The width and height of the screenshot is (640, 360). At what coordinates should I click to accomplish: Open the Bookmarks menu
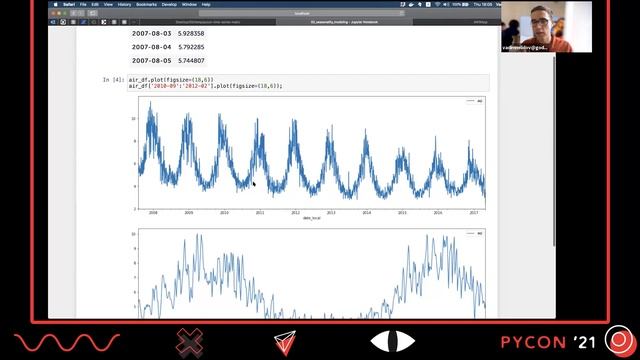pyautogui.click(x=146, y=4)
